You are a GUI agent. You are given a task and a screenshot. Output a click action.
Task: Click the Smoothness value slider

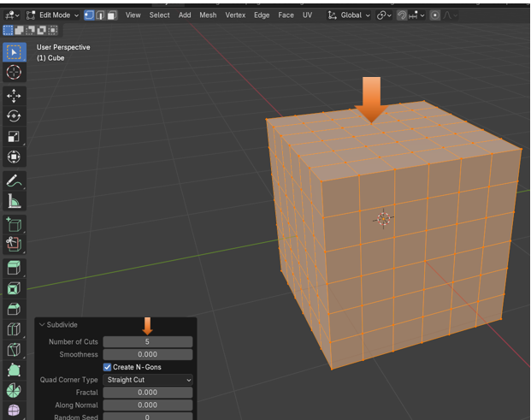(148, 354)
